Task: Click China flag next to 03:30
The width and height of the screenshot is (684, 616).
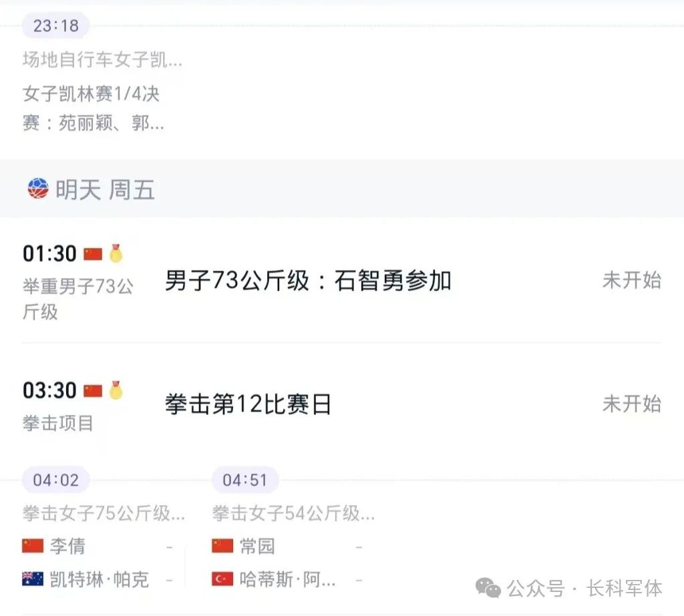Action: pos(93,390)
